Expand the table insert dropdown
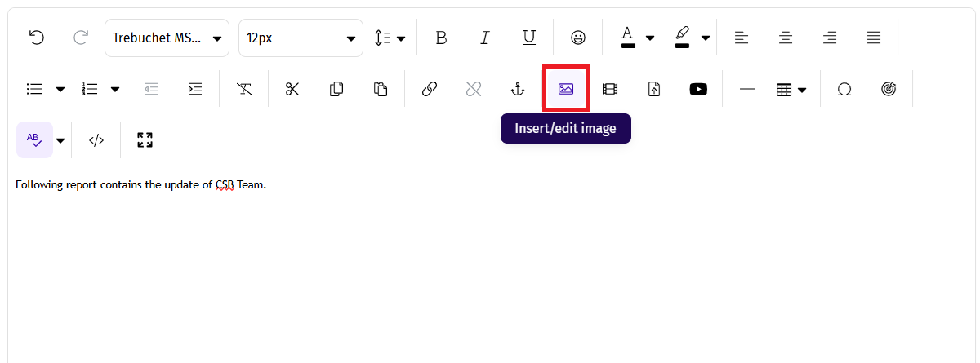Image resolution: width=980 pixels, height=363 pixels. tap(802, 90)
